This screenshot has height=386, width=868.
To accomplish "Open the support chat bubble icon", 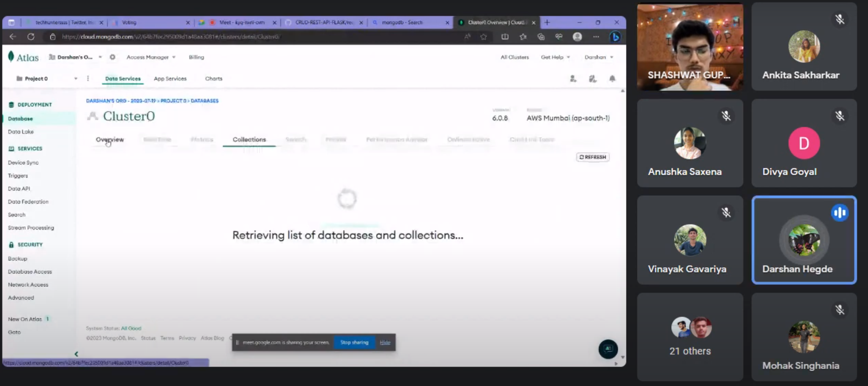I will [608, 349].
